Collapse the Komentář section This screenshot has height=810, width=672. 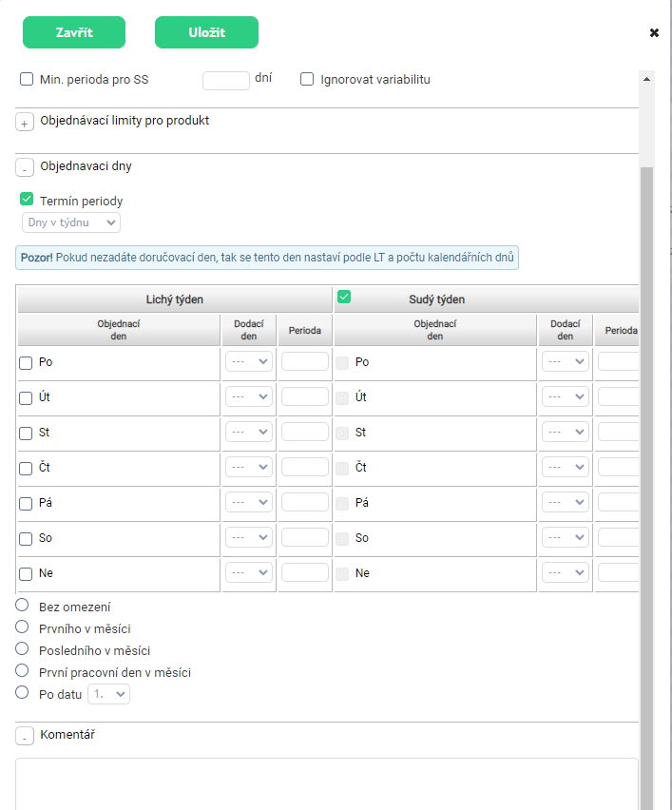(26, 736)
